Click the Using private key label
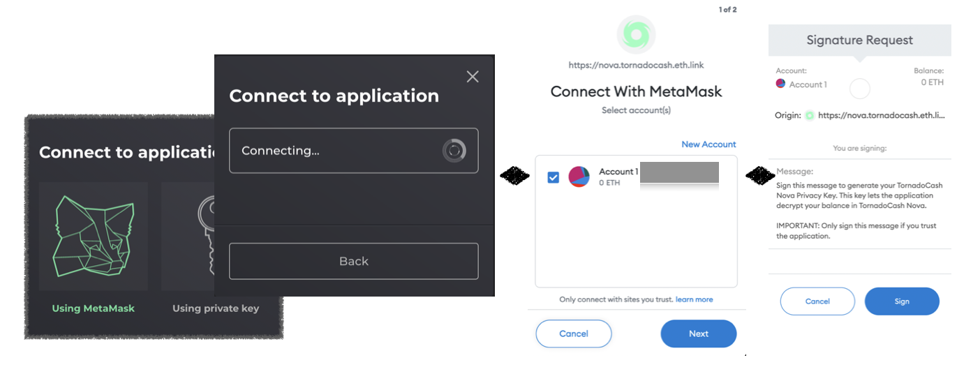Viewport: 980px width, 381px height. (x=216, y=308)
